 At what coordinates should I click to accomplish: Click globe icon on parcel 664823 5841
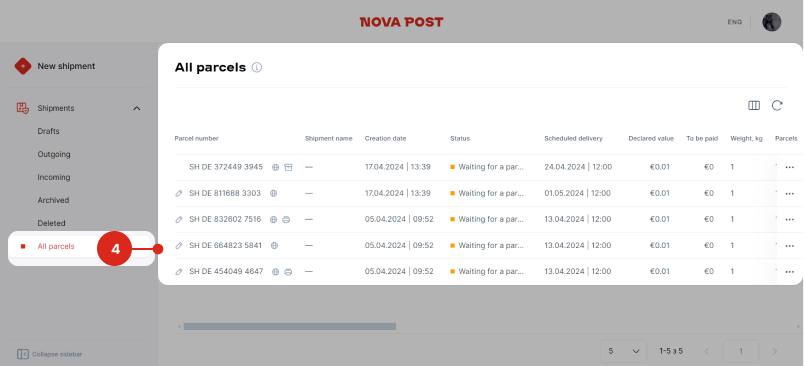[x=274, y=246]
